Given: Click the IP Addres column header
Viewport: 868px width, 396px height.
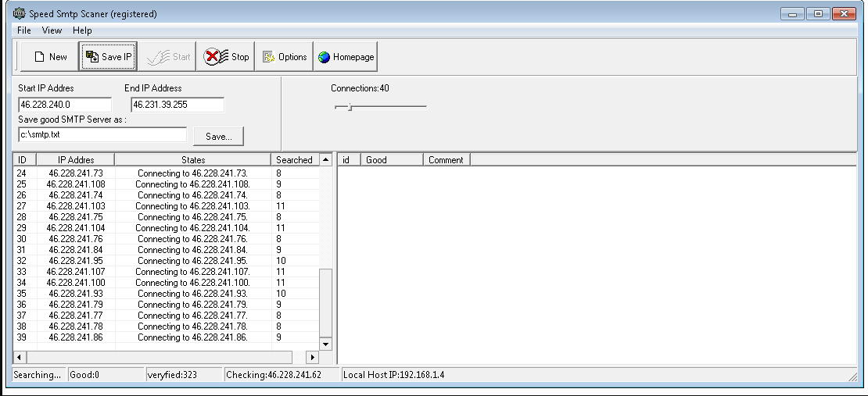Looking at the screenshot, I should coord(76,160).
